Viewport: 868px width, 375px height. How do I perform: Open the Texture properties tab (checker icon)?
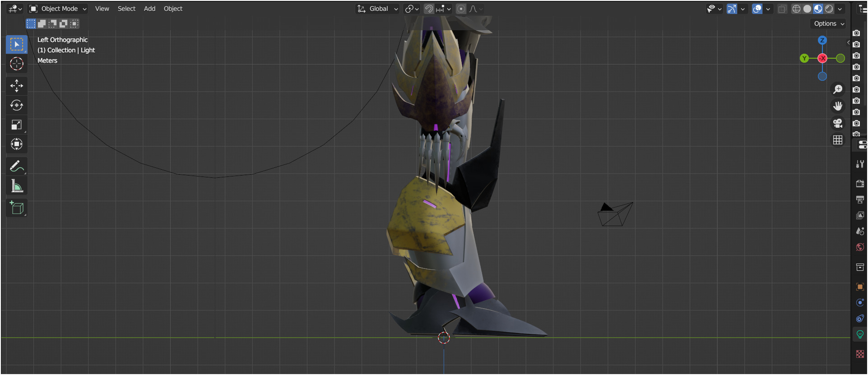point(860,354)
